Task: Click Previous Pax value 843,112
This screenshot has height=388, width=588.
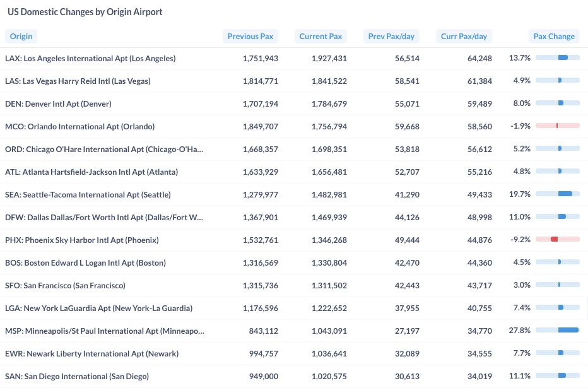Action: point(264,331)
